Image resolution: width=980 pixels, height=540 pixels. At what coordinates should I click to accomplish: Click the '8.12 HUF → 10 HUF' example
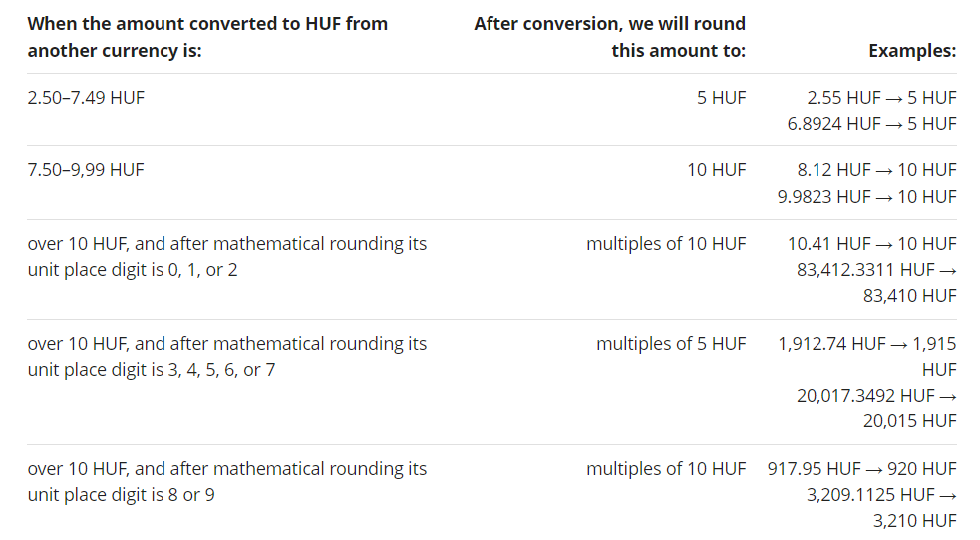click(x=876, y=170)
